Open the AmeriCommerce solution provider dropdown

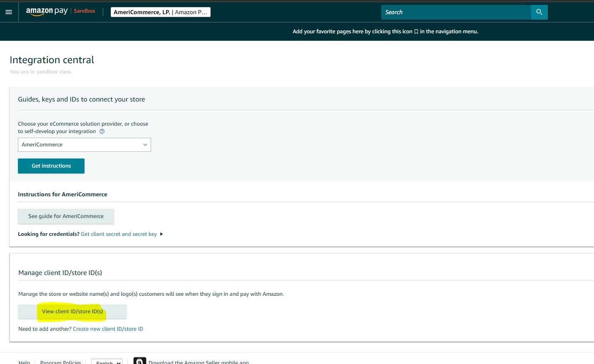(85, 145)
